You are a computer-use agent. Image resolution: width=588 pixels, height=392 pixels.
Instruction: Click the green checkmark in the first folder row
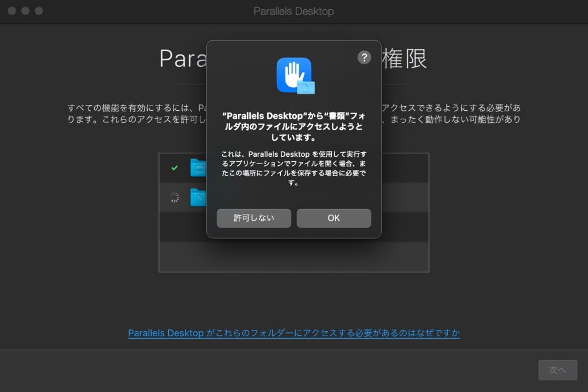click(175, 168)
